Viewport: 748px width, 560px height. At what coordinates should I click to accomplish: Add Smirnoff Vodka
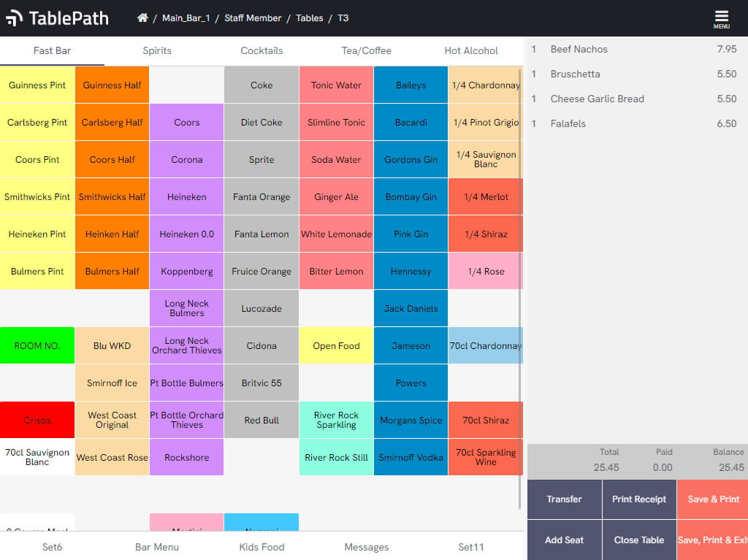pyautogui.click(x=411, y=457)
